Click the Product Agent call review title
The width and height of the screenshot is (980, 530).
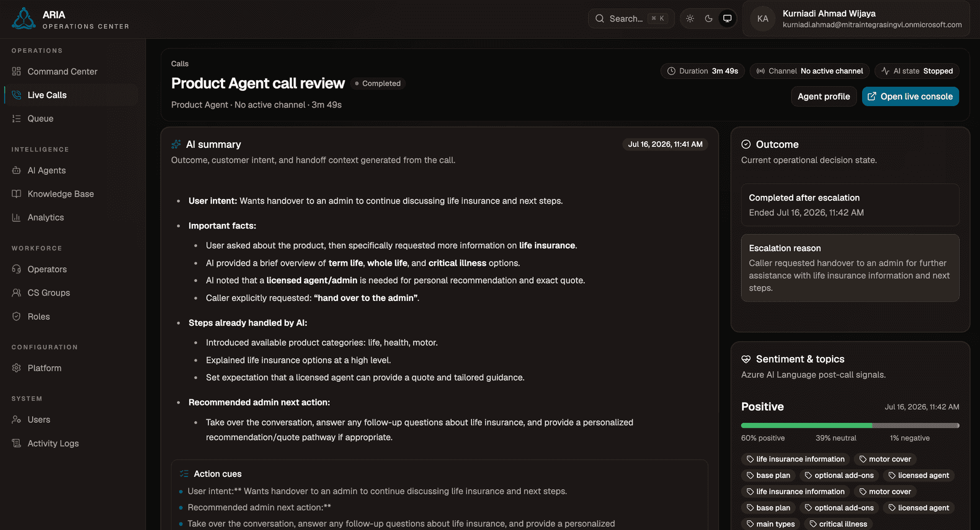258,83
